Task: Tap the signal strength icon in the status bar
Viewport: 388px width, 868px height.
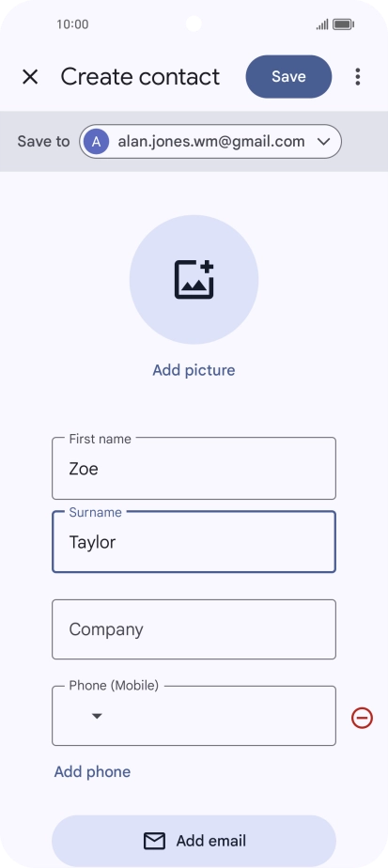Action: [322, 24]
